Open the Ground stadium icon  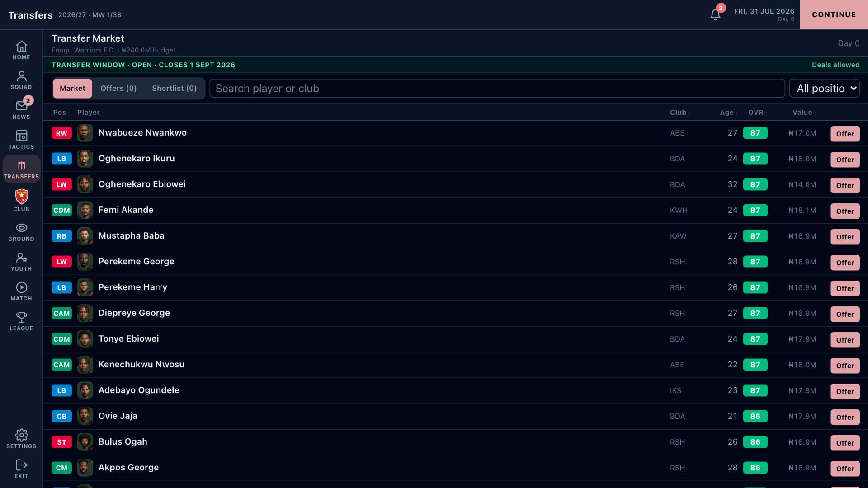coord(21,232)
